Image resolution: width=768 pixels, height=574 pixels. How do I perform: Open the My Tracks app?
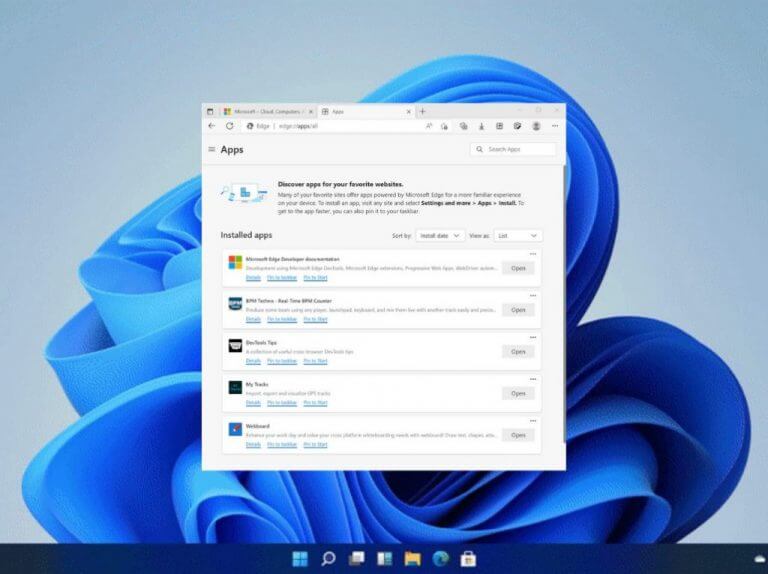pyautogui.click(x=518, y=393)
